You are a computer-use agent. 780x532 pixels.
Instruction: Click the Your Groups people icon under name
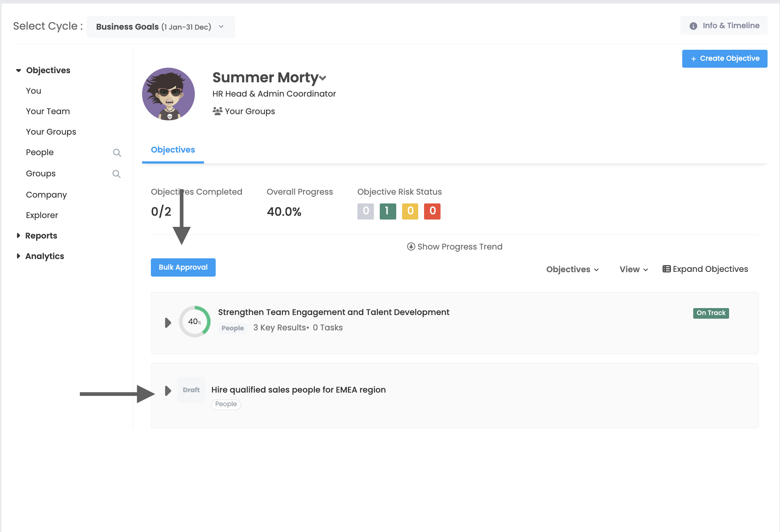217,111
